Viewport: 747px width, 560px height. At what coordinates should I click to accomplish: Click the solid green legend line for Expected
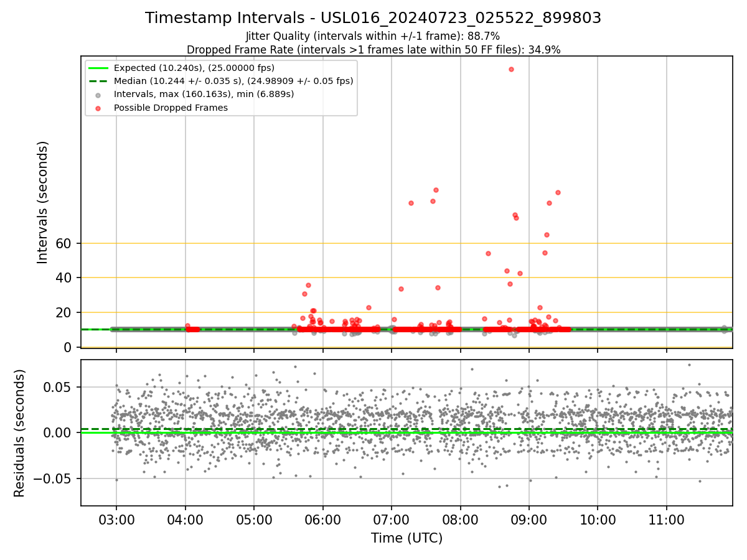tap(98, 68)
